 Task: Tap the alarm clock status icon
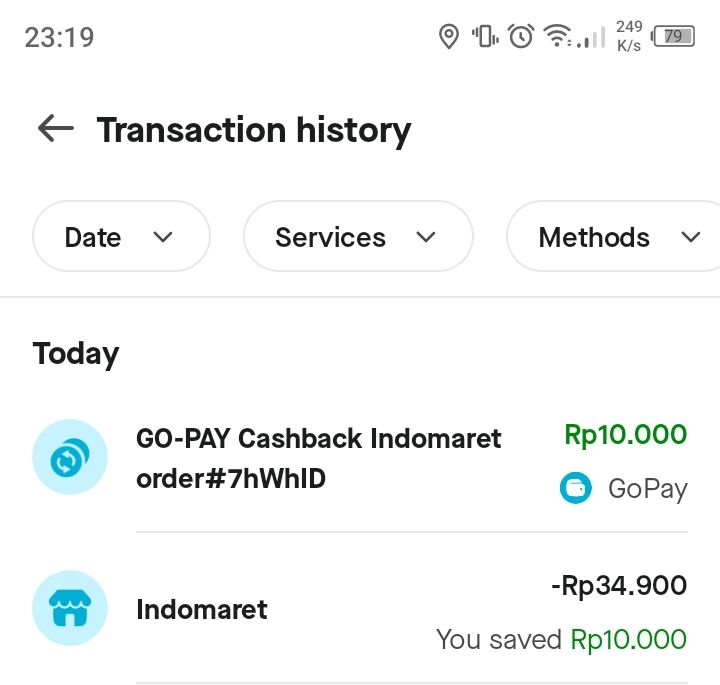pos(521,36)
